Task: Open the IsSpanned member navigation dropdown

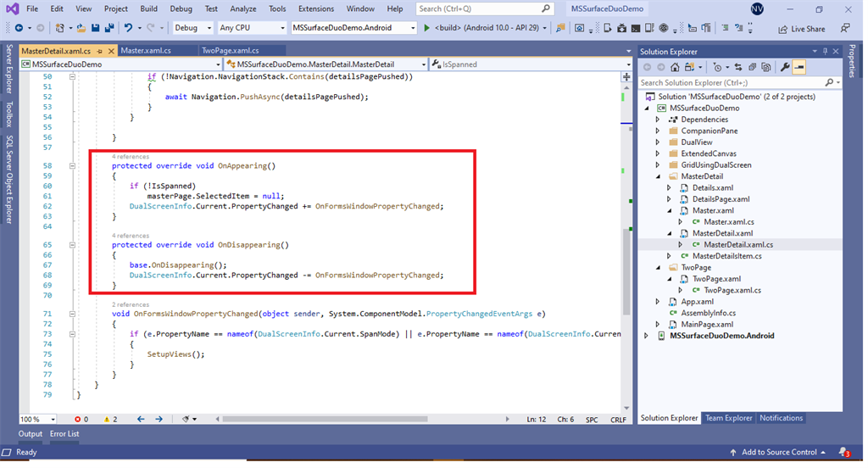Action: (531, 64)
